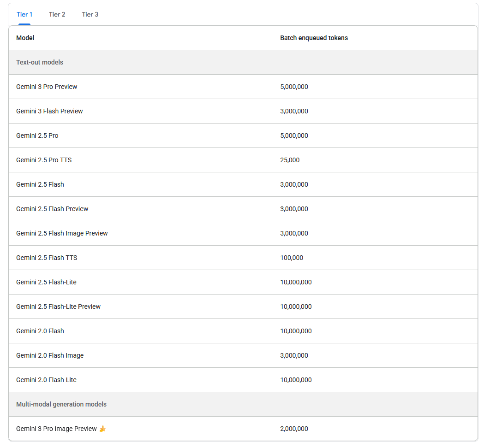The height and width of the screenshot is (448, 484).
Task: Switch to the Tier 2 tab
Action: tap(57, 14)
